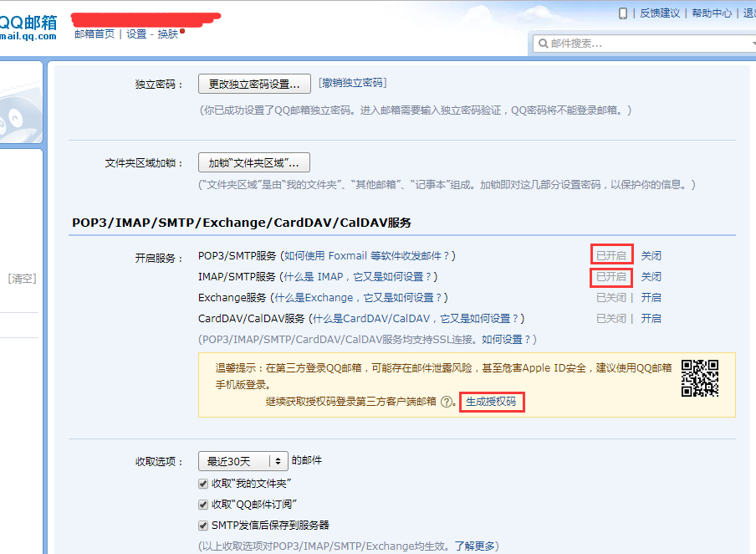
Task: Toggle 收取"QQ邮件订阅" checkbox
Action: click(203, 505)
